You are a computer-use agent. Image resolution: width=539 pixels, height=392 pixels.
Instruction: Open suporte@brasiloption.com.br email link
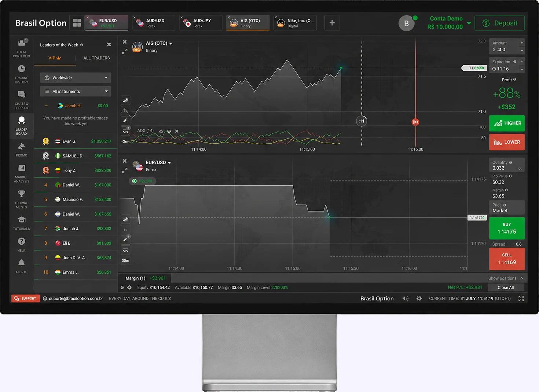pos(76,299)
